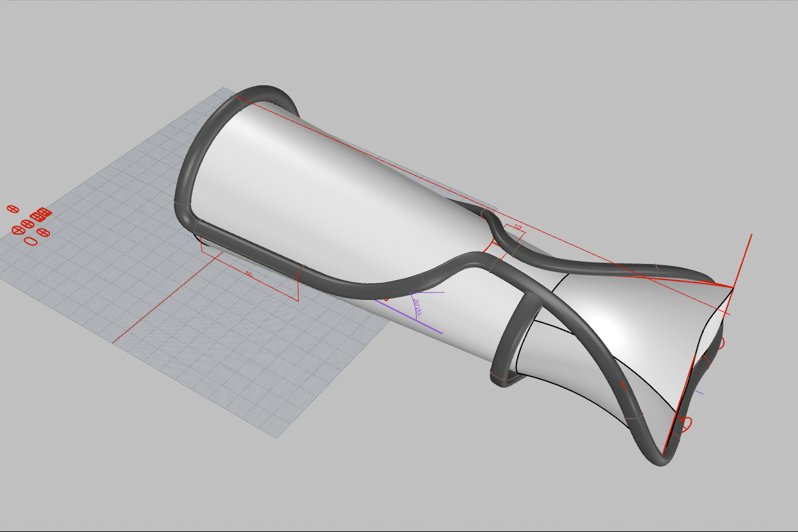Select the red dimension labeled 50
The height and width of the screenshot is (532, 798).
tap(249, 274)
